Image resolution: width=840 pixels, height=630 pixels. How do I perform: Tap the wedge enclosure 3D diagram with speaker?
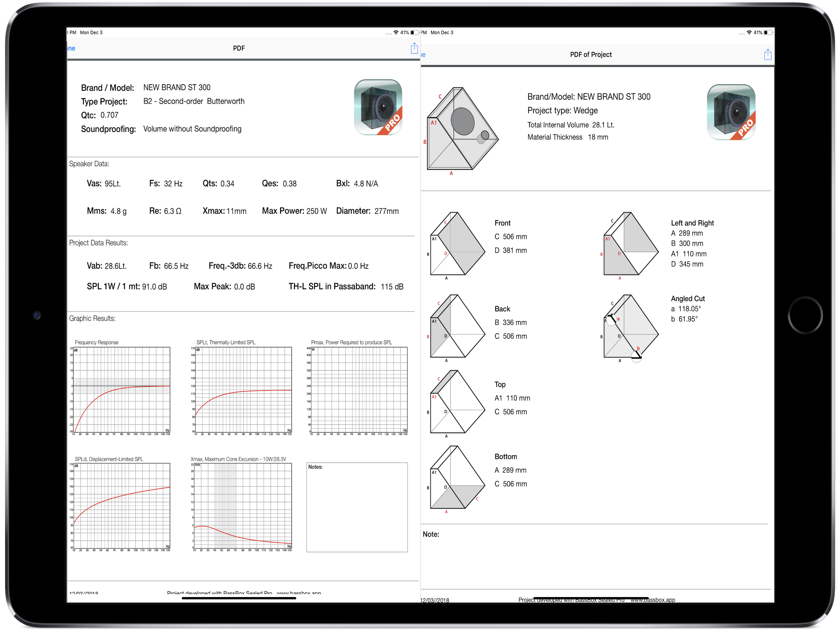point(462,130)
